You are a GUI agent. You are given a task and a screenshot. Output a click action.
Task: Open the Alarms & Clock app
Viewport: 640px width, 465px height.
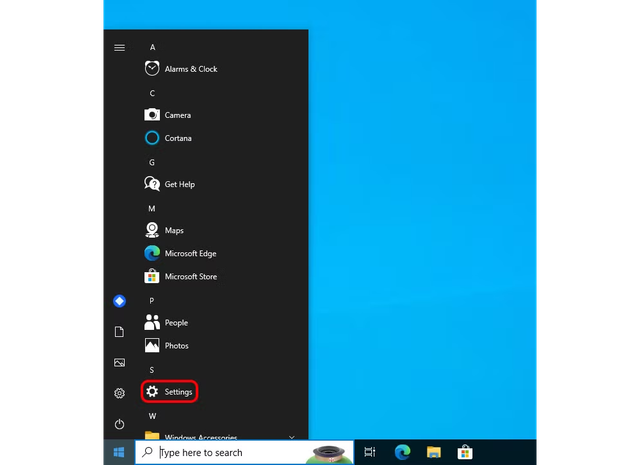point(190,69)
